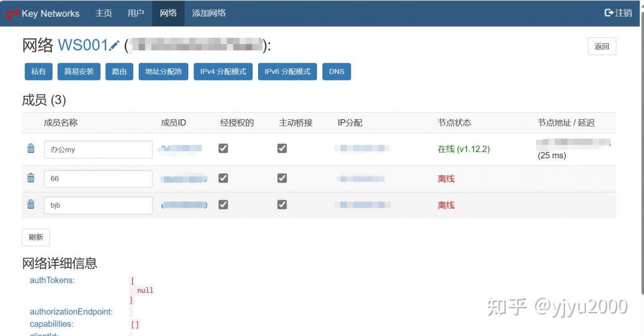The width and height of the screenshot is (644, 336).
Task: Open the 用户 menu item
Action: (x=135, y=13)
